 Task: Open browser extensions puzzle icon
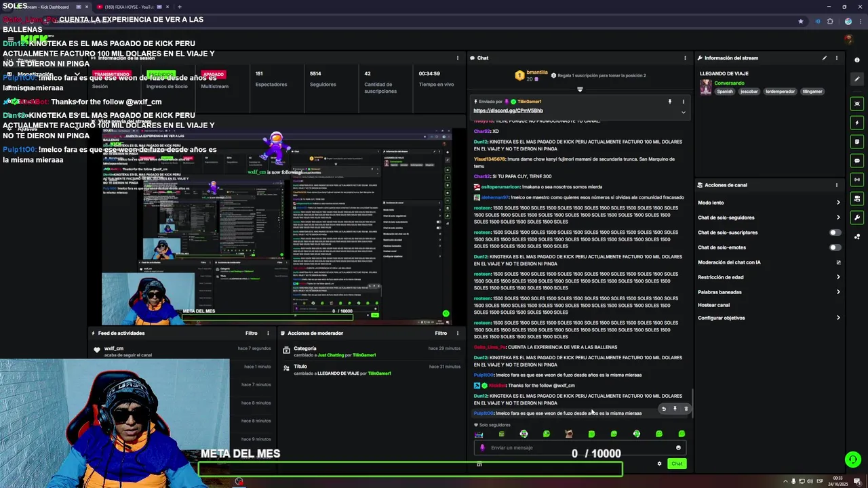click(830, 21)
